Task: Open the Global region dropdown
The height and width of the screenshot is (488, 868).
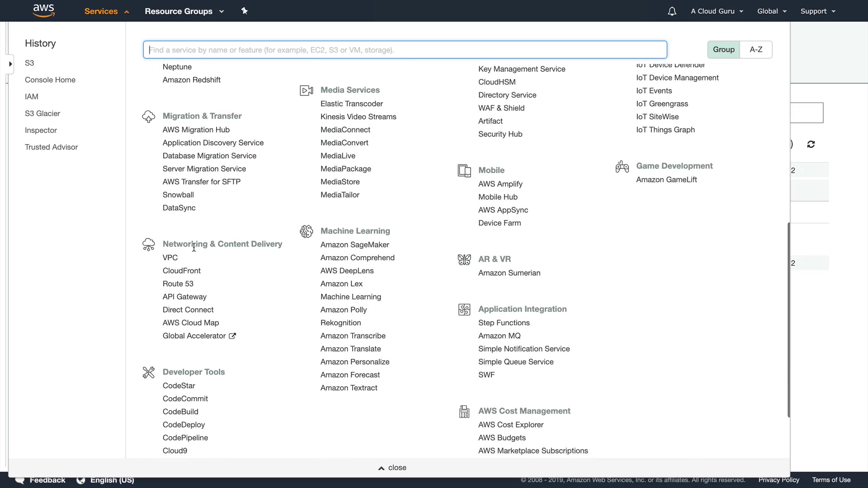Action: [x=772, y=11]
